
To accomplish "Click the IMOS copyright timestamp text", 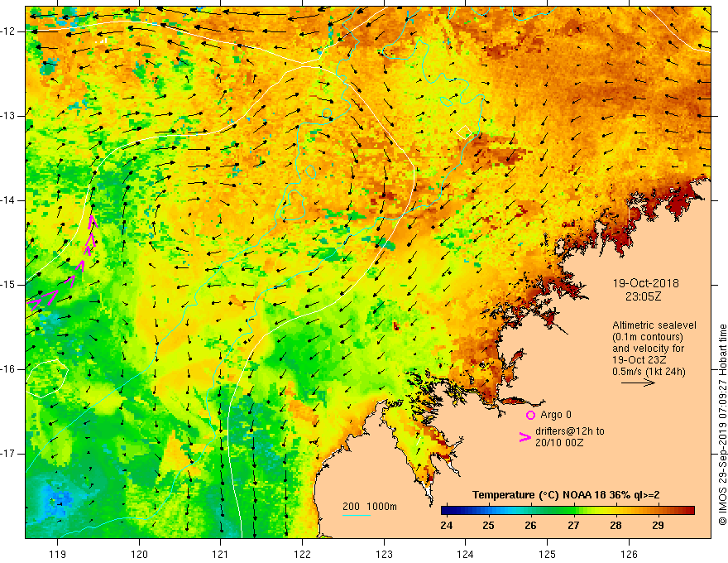I will (x=722, y=425).
